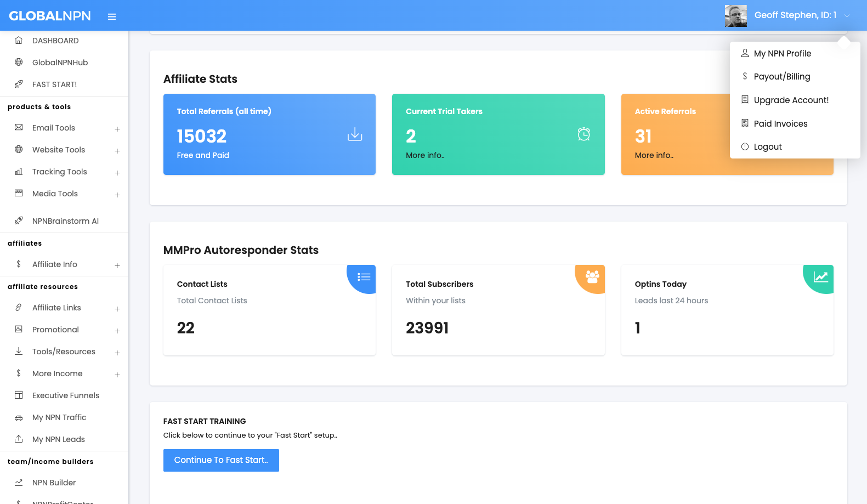
Task: Click the list icon on Contact Lists card
Action: coord(364,277)
